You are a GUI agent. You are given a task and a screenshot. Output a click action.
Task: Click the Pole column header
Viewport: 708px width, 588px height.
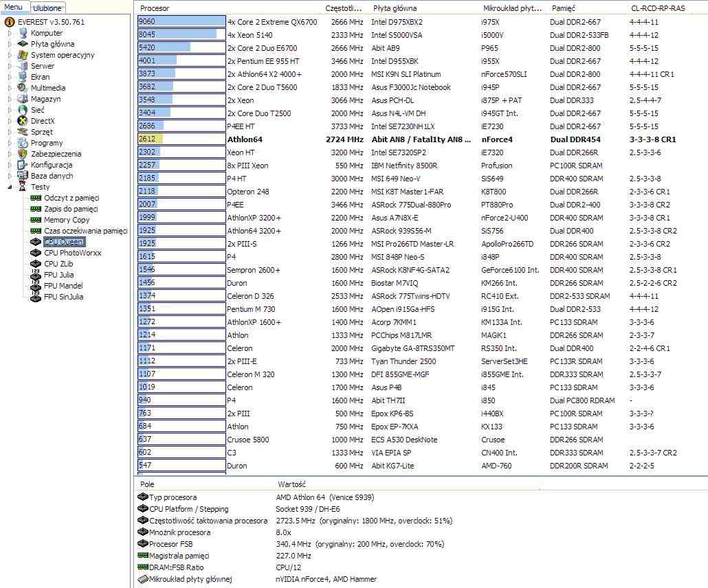(x=204, y=484)
